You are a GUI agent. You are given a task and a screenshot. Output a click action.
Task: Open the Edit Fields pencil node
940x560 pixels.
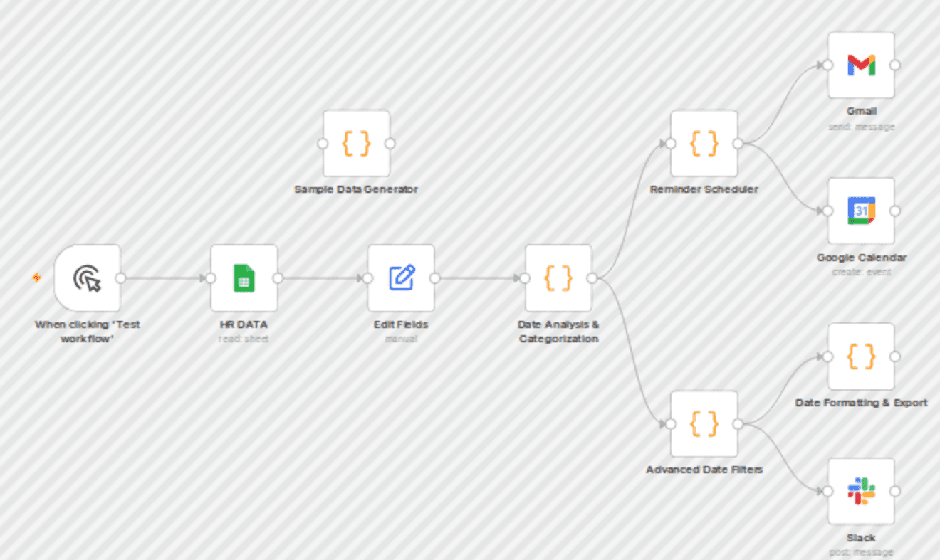[x=401, y=278]
